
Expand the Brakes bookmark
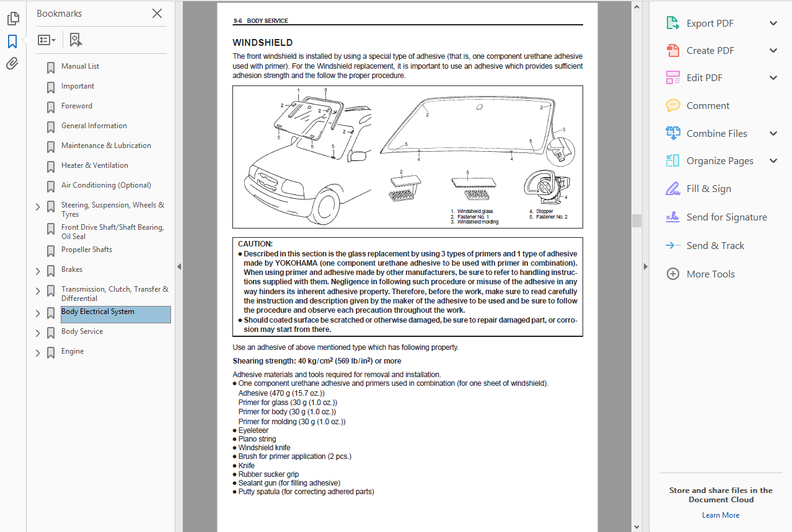(x=37, y=269)
